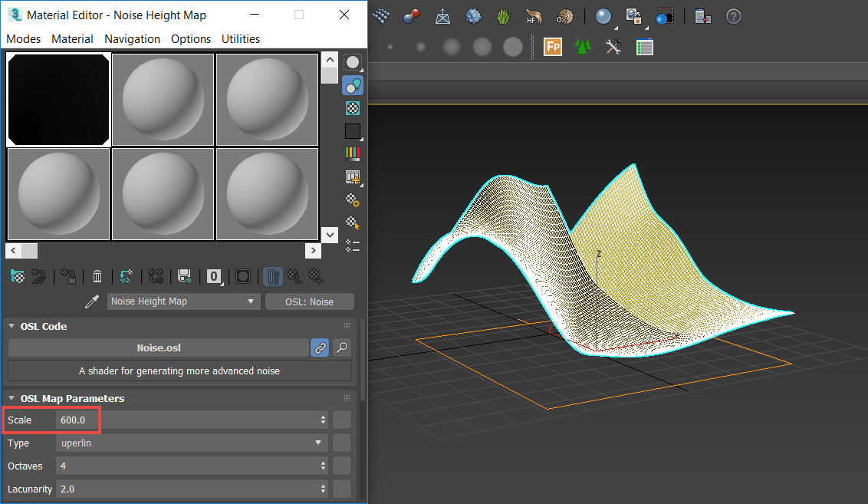868x504 pixels.
Task: Open the Navigation menu
Action: coord(132,38)
